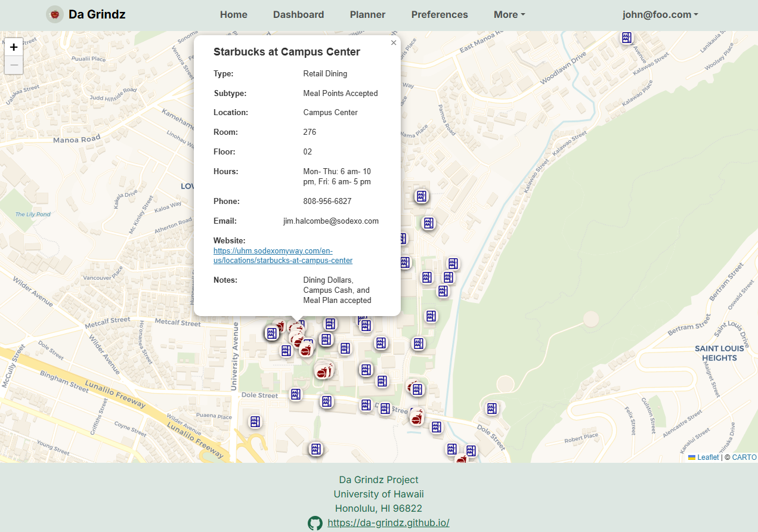Zoom out with the minus map control
The height and width of the screenshot is (532, 758).
tap(13, 65)
